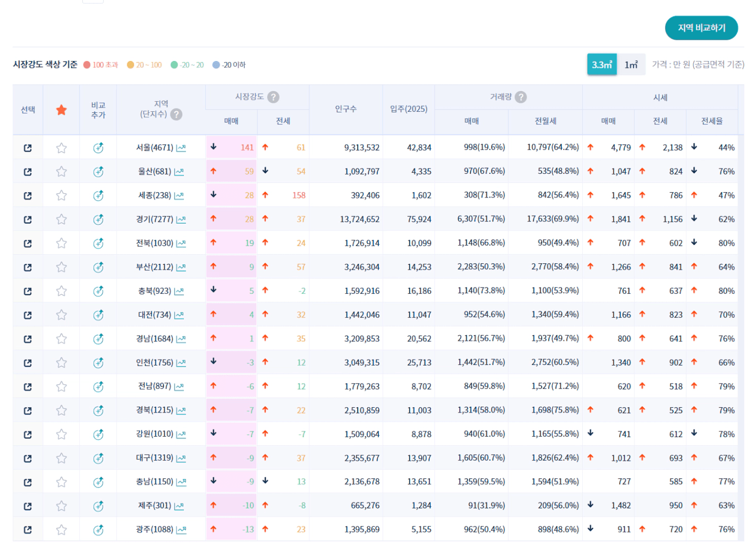Image resolution: width=756 pixels, height=549 pixels.
Task: Show trend chart icon for Sejong
Action: (x=179, y=196)
